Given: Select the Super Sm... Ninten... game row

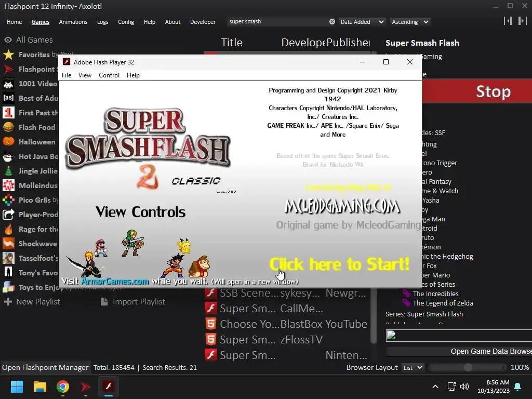Looking at the screenshot, I should pos(286,355).
